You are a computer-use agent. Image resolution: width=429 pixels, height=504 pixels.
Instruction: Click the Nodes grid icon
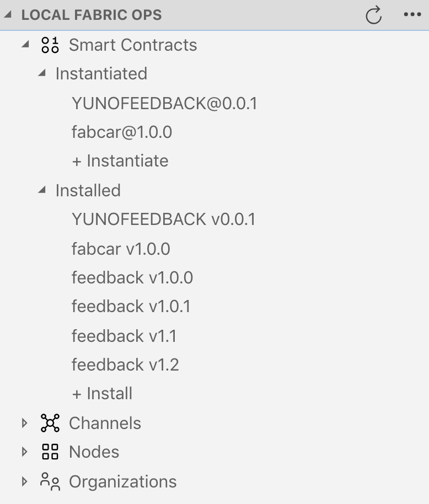point(50,452)
